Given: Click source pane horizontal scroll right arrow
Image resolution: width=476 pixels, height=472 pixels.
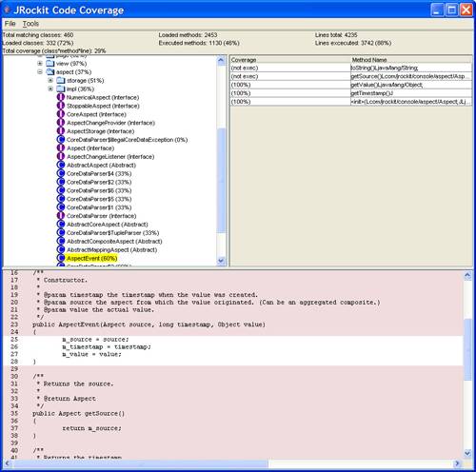Looking at the screenshot, I should point(457,463).
